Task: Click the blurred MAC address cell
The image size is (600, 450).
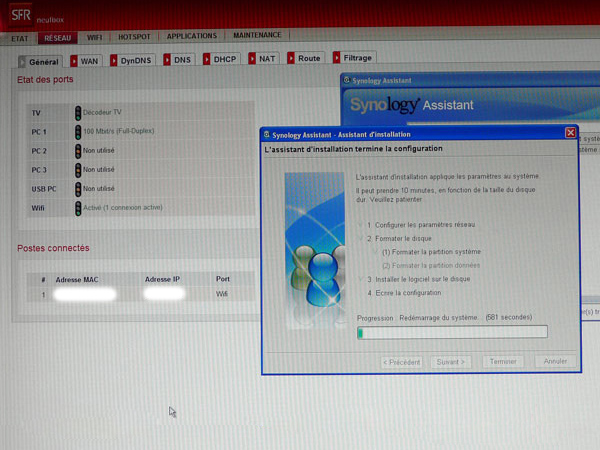Action: pyautogui.click(x=85, y=294)
